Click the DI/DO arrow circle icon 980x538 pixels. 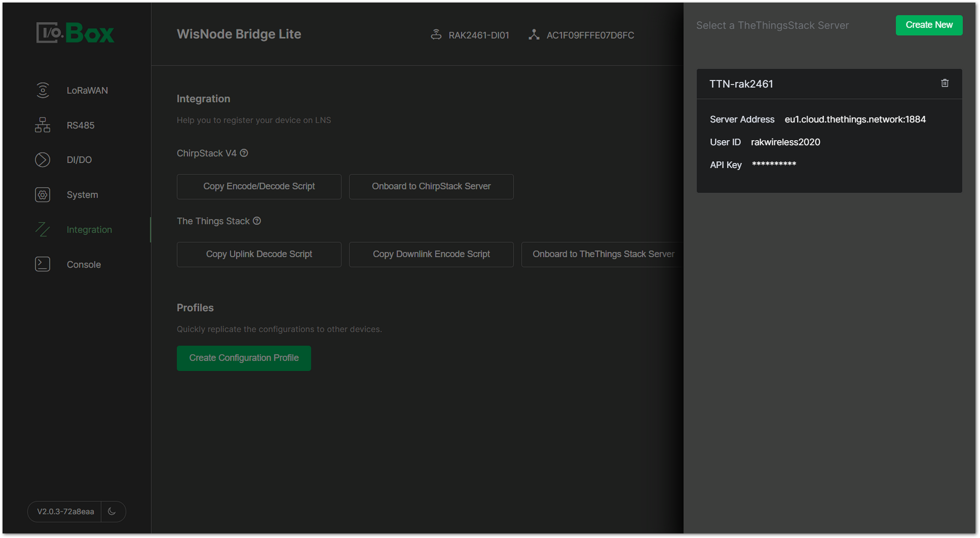43,160
